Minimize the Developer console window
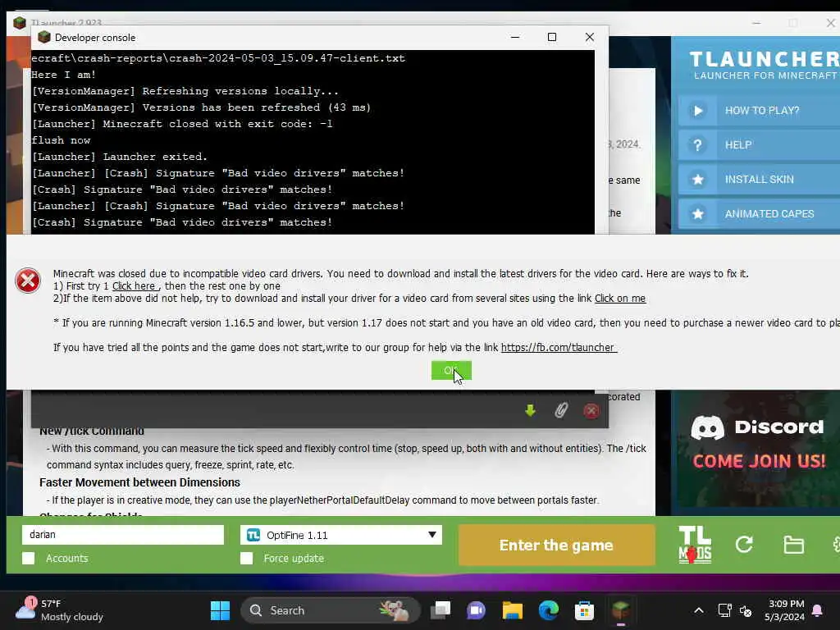This screenshot has width=840, height=630. click(515, 37)
